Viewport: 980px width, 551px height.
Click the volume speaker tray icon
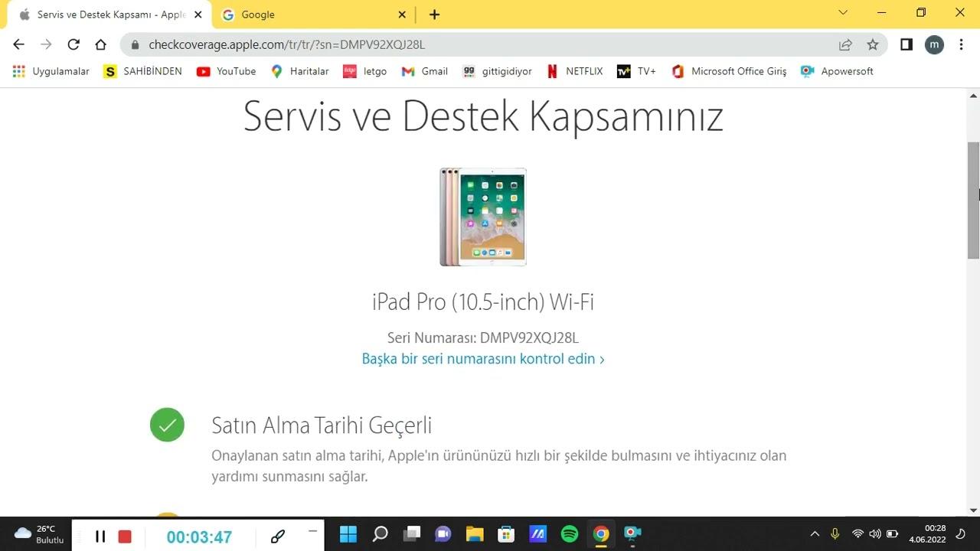874,534
